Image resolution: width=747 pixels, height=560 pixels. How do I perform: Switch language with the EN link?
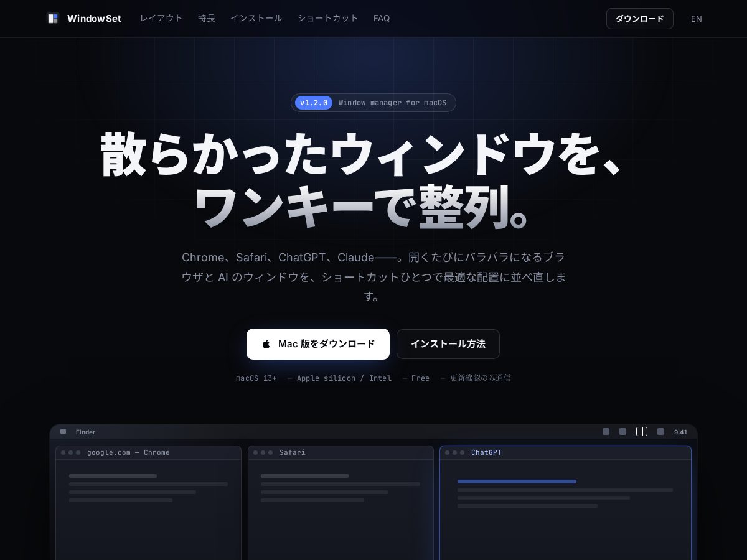coord(697,19)
